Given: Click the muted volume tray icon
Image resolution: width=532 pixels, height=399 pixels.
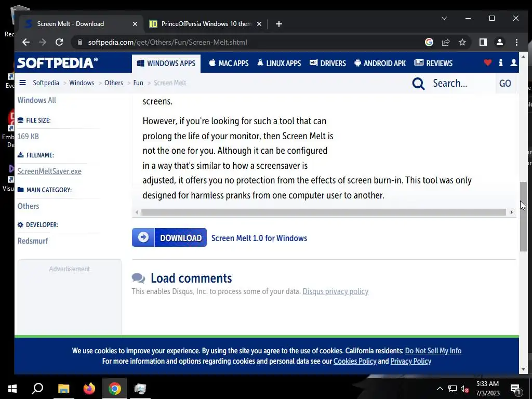Looking at the screenshot, I should (464, 389).
